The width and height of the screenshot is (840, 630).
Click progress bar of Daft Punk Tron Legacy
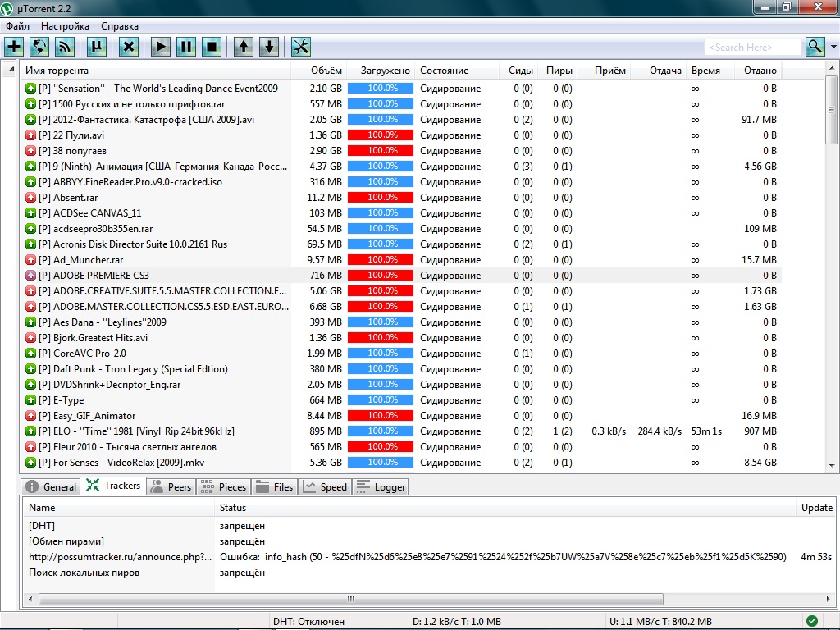[381, 368]
